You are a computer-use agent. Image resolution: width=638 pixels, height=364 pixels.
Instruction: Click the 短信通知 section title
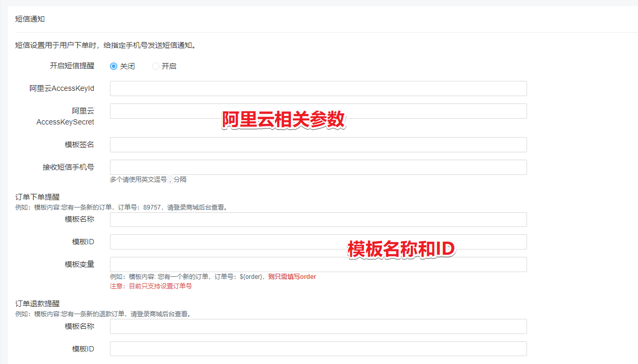click(30, 19)
